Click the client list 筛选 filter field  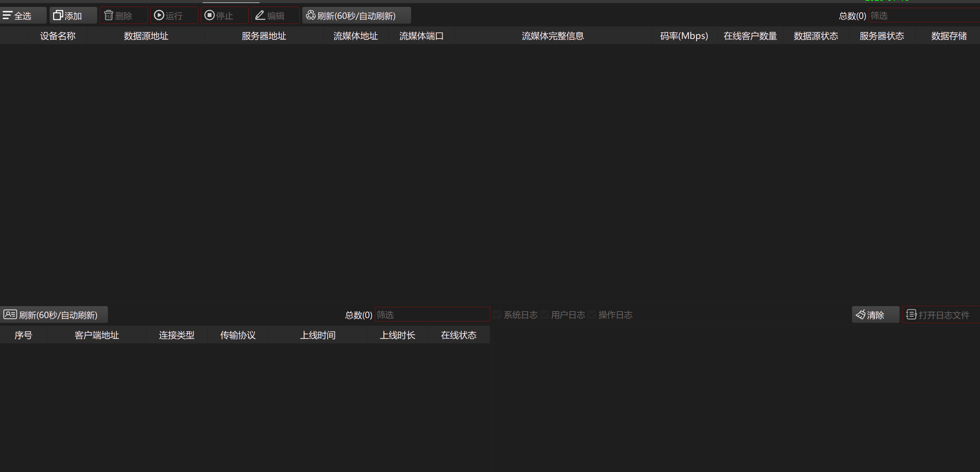click(432, 315)
